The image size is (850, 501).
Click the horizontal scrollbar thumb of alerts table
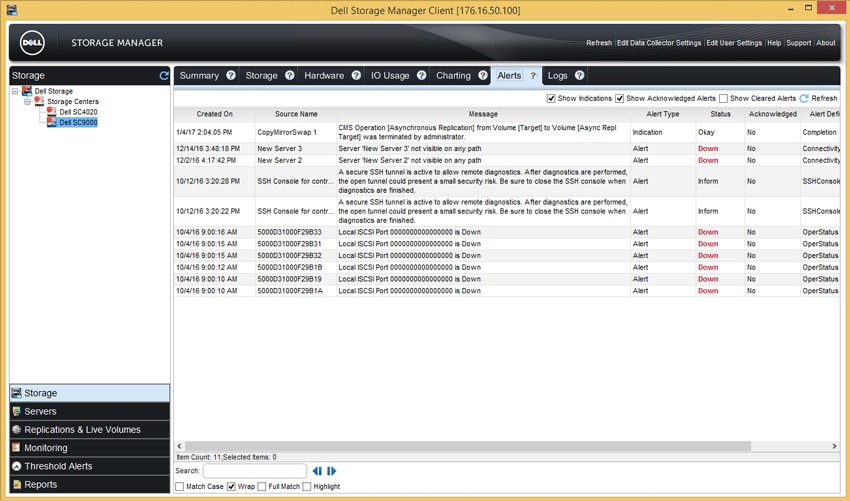[468, 446]
